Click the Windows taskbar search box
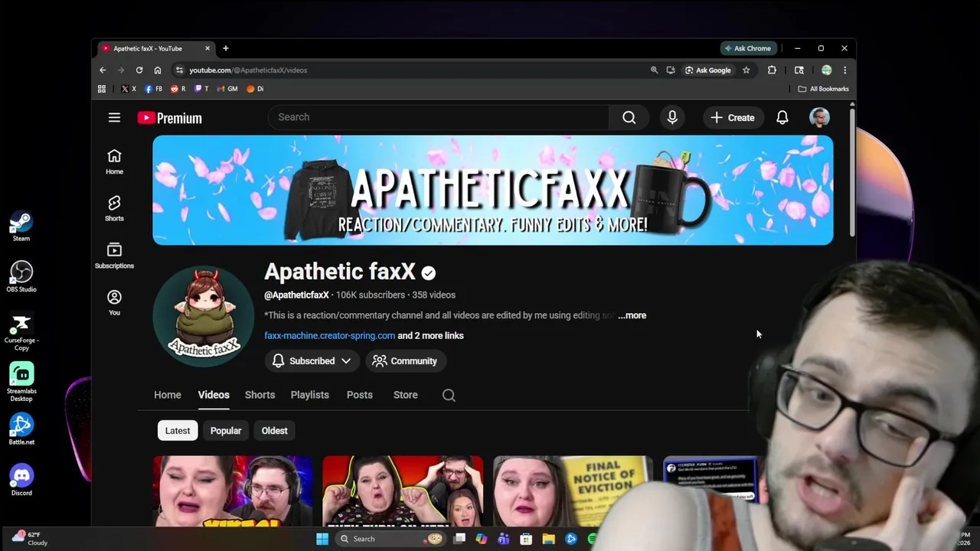This screenshot has width=980, height=551. pos(390,539)
